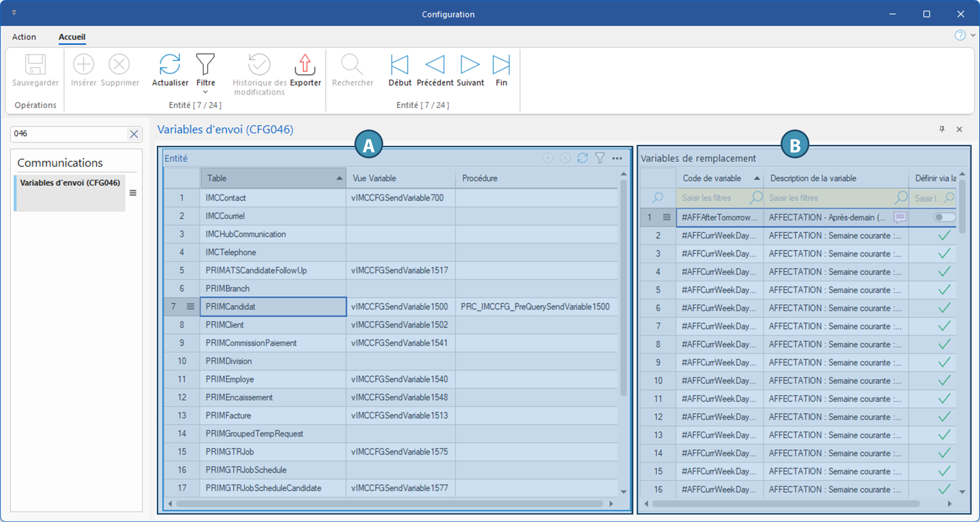Screen dimensions: 980x522
Task: Click the Exporter upload icon
Action: point(305,65)
